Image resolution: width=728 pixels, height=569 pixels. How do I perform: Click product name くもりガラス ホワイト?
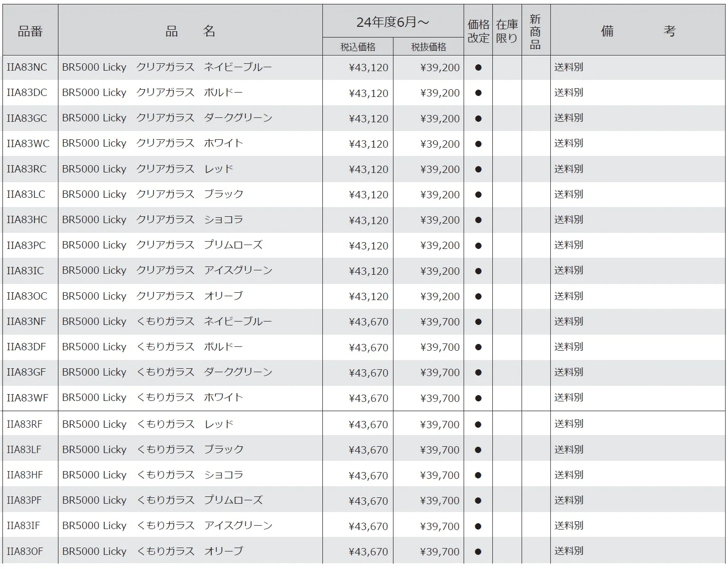[189, 398]
